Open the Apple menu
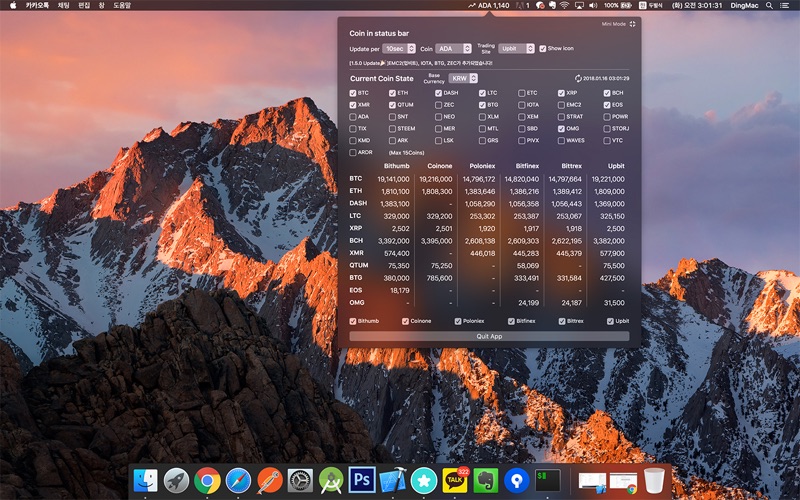Image resolution: width=800 pixels, height=500 pixels. pyautogui.click(x=12, y=6)
